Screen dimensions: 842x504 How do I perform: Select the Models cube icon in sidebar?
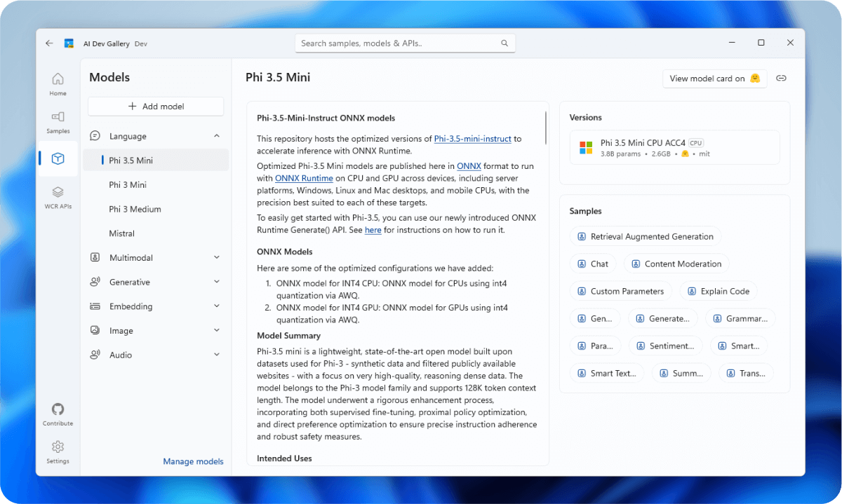click(x=58, y=158)
